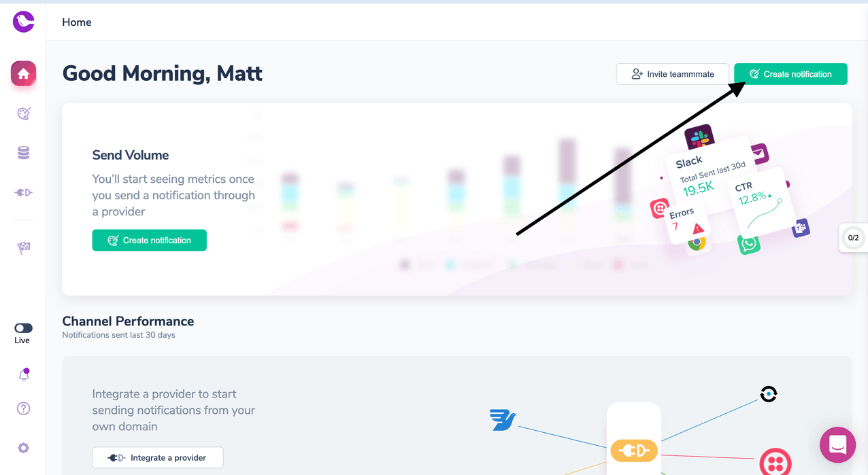Click the Courier bird logo

click(23, 21)
